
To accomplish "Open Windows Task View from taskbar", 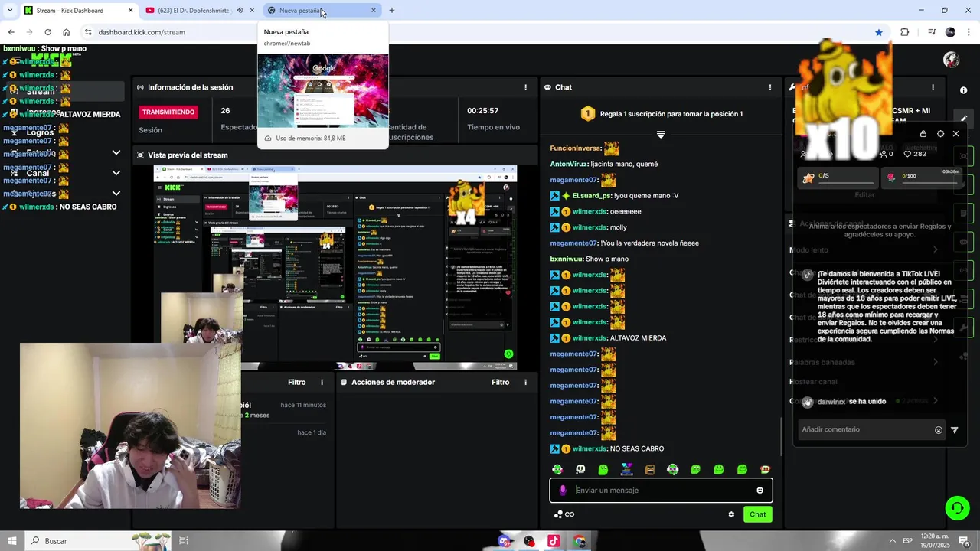I will click(x=184, y=541).
